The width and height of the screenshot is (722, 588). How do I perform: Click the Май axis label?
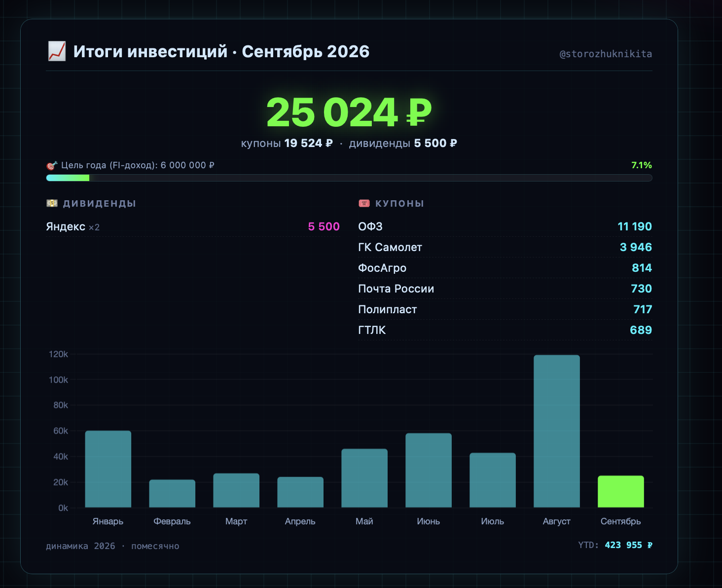(364, 521)
